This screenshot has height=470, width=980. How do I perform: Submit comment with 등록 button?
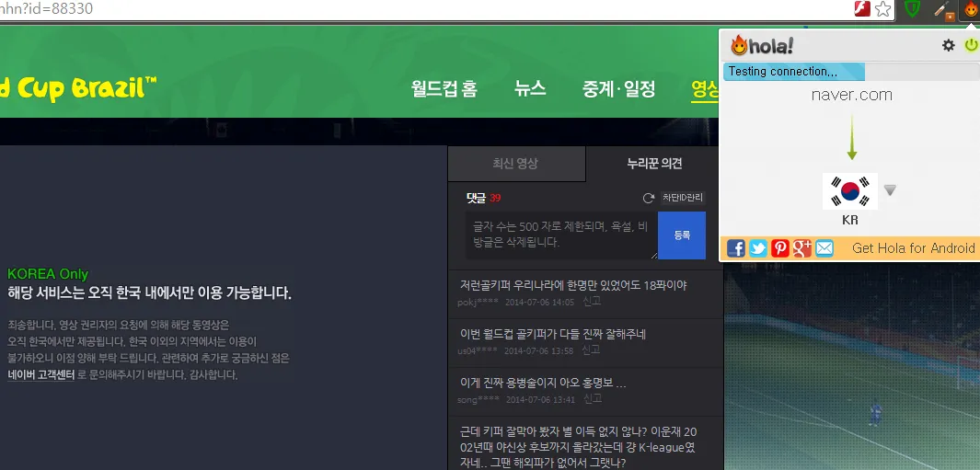682,235
